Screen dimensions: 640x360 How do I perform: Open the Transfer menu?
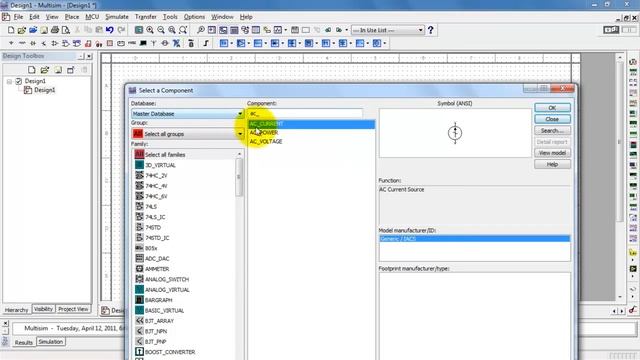point(146,17)
